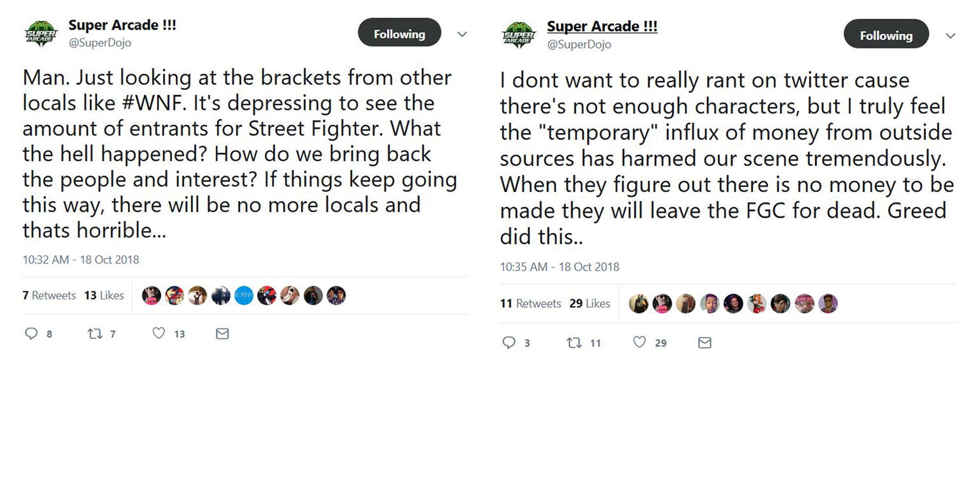Like the right tweet about greed

pyautogui.click(x=640, y=343)
